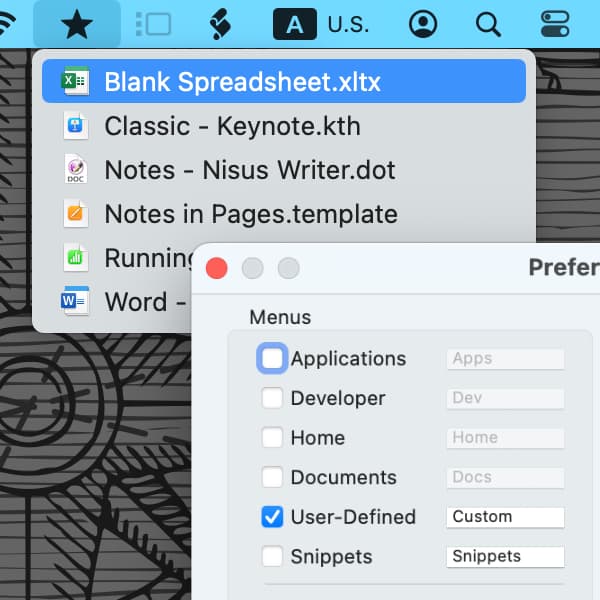Click the Nisus Writer DOC file icon

tap(75, 169)
